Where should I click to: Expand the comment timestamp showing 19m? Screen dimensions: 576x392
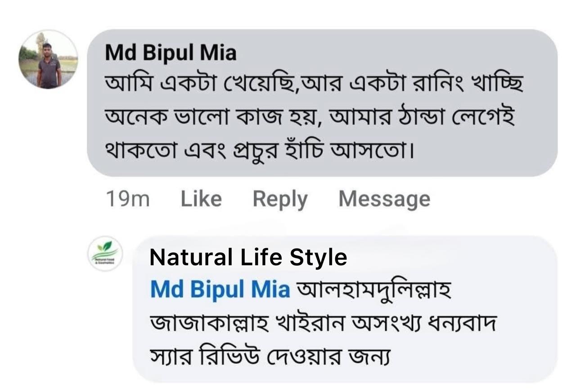click(x=128, y=198)
